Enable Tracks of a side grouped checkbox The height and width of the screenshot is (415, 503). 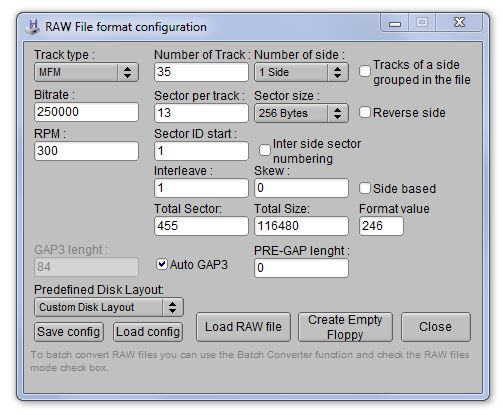pos(365,71)
